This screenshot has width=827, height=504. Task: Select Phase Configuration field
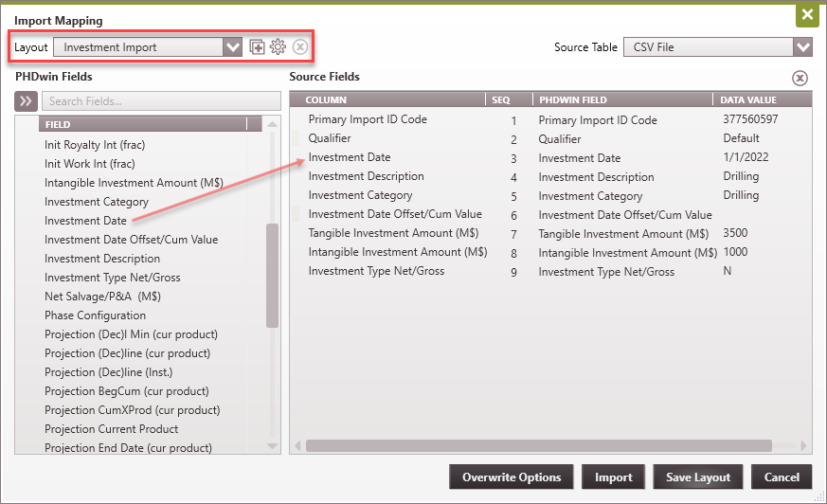96,315
